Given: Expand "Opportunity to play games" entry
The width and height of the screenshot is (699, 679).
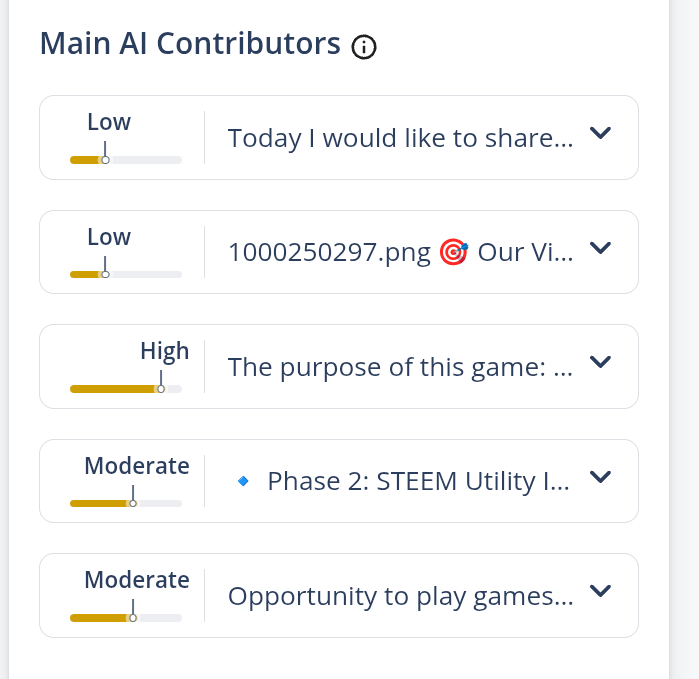Looking at the screenshot, I should coord(600,592).
